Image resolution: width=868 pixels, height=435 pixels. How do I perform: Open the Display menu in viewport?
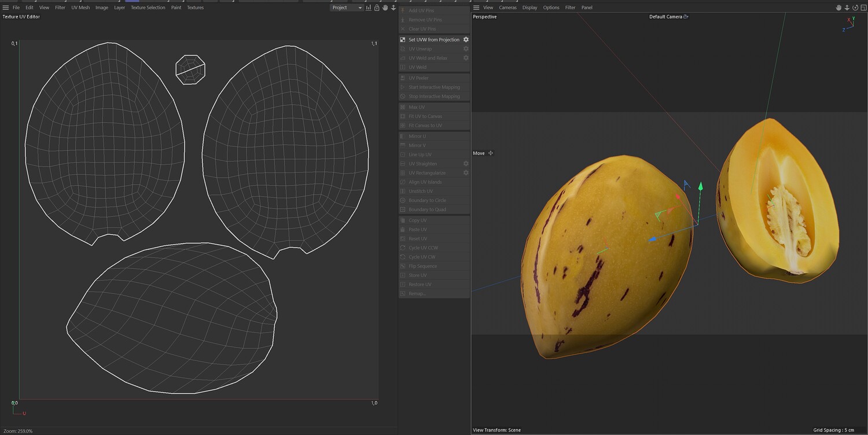pos(529,8)
